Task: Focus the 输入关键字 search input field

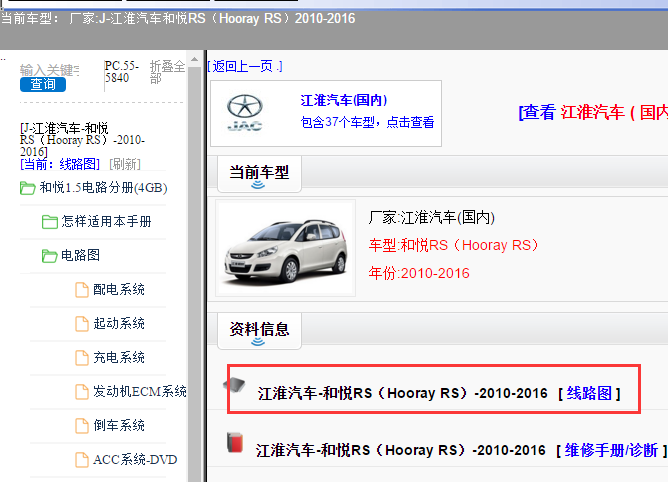Action: tap(49, 69)
